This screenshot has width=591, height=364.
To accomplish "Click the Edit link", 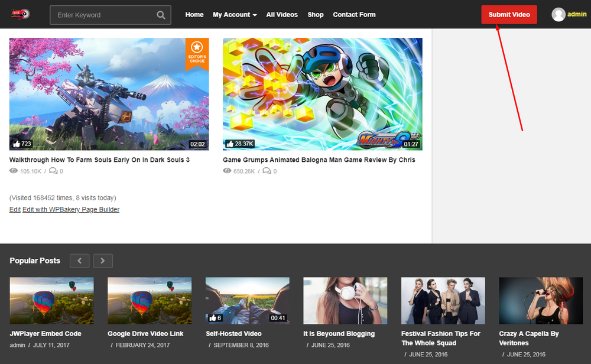I will (x=15, y=210).
